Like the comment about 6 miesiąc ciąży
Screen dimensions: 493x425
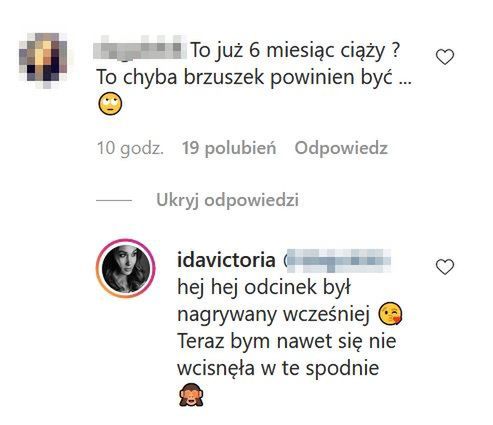(445, 57)
